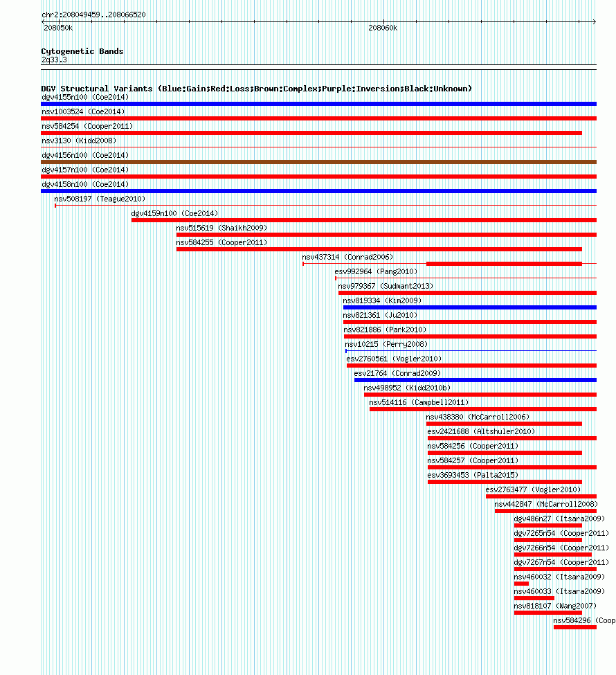Open variant nsv584296 at the bottom
This screenshot has width=616, height=675.
(584, 621)
